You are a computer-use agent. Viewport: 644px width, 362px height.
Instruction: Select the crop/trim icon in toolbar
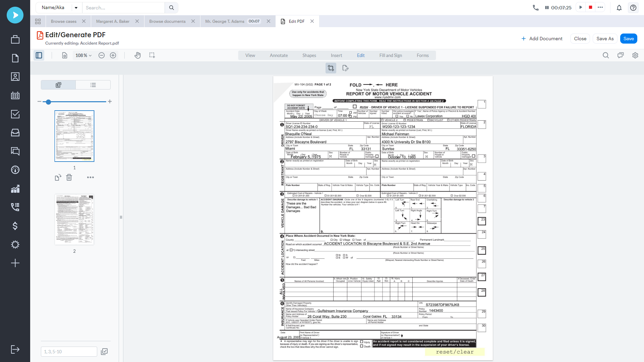tap(331, 68)
